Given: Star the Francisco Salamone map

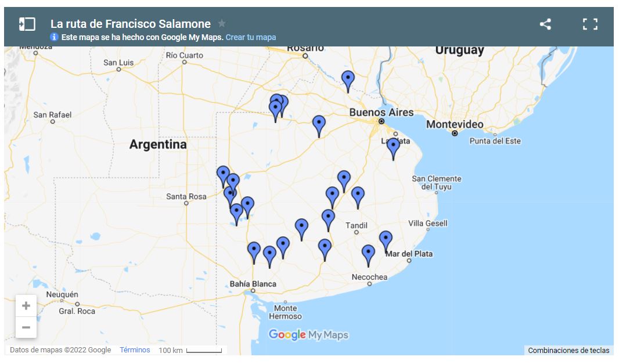Looking at the screenshot, I should [222, 24].
